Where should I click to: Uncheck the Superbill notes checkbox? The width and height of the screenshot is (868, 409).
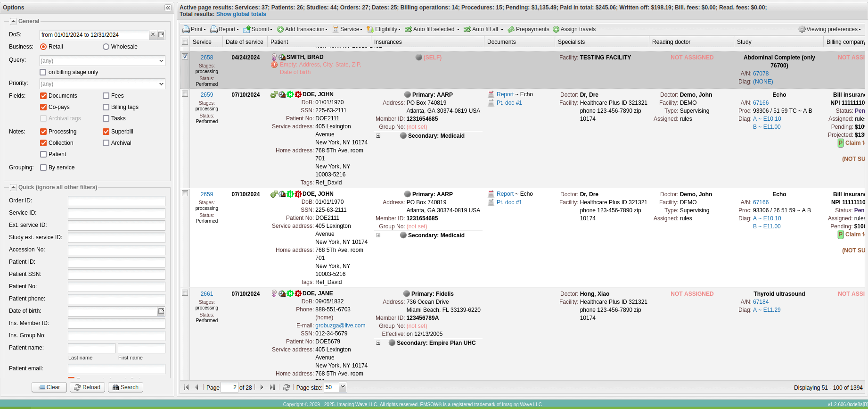106,132
